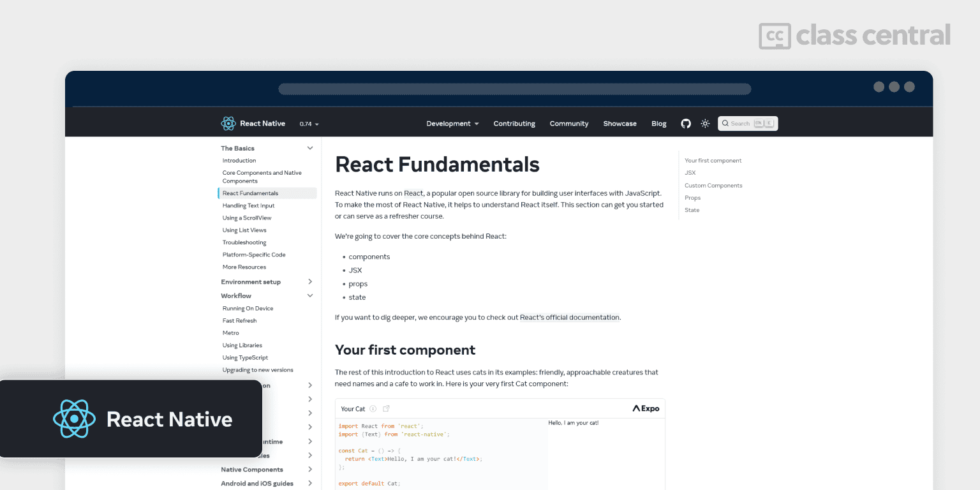The height and width of the screenshot is (490, 980).
Task: Open the Showcase nav item
Action: tap(620, 124)
